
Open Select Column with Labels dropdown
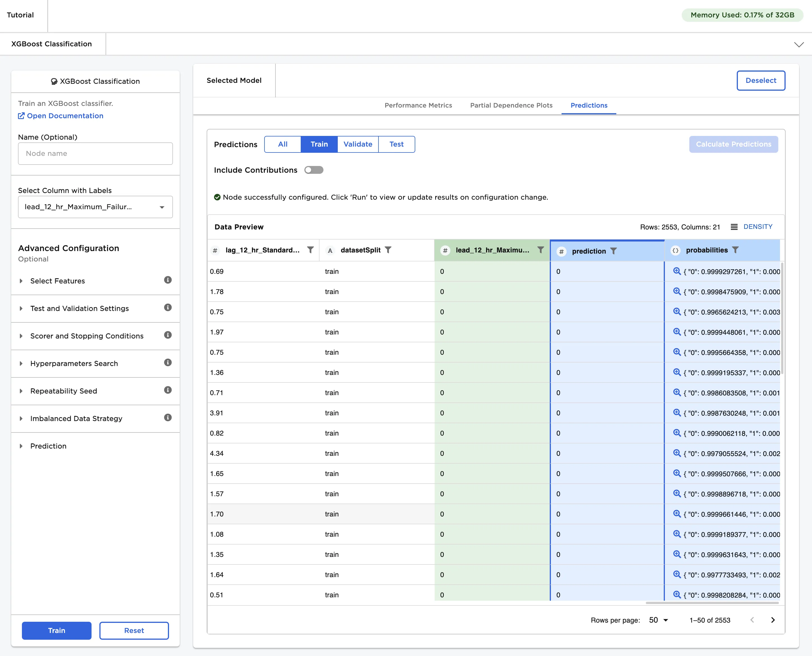(x=95, y=207)
